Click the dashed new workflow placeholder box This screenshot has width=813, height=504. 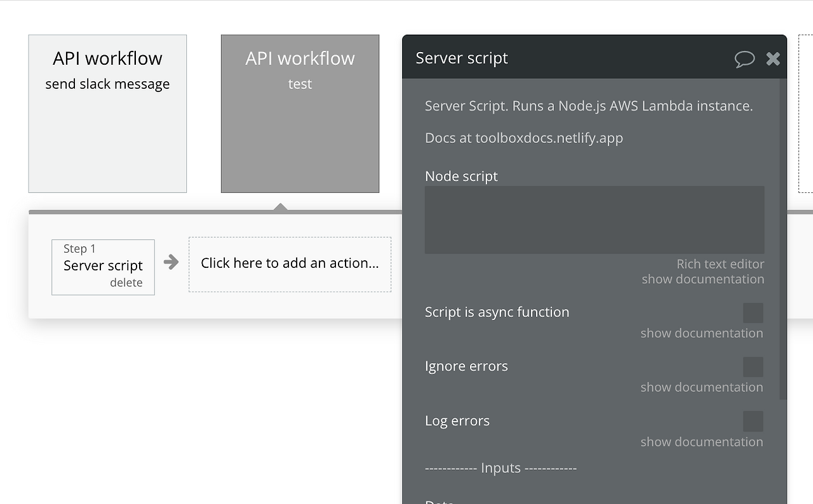805,114
